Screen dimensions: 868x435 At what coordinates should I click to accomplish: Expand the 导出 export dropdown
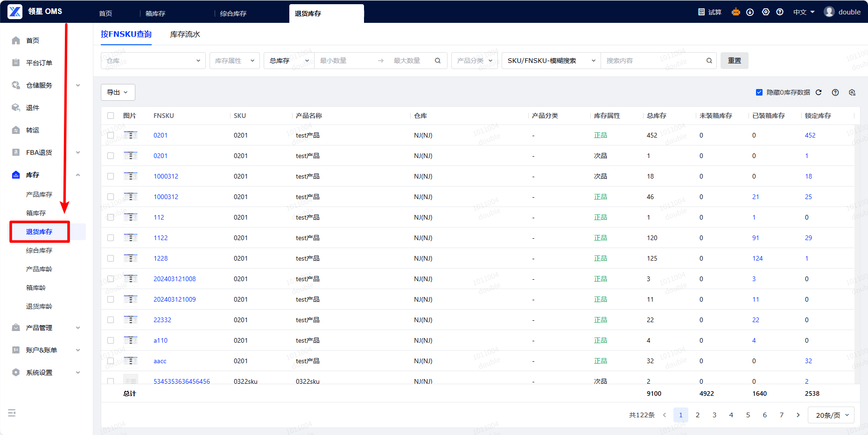[118, 92]
